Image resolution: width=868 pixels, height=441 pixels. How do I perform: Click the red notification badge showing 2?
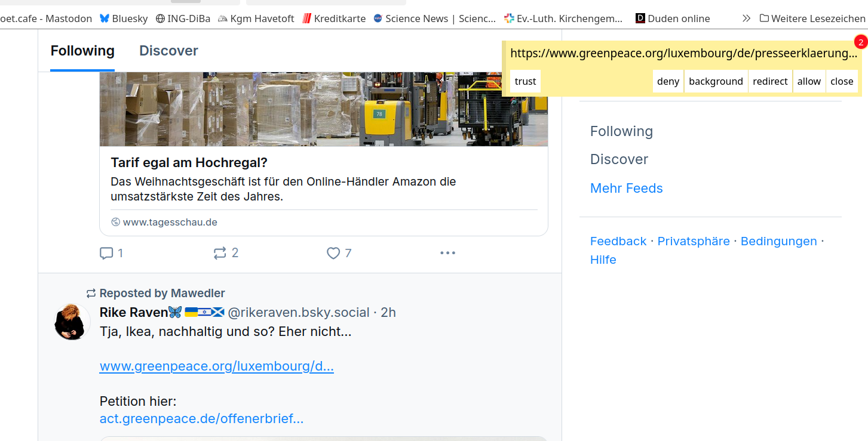860,42
